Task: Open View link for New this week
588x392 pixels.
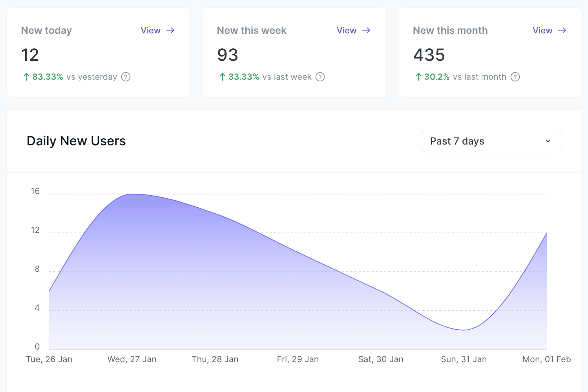Action: (x=347, y=31)
